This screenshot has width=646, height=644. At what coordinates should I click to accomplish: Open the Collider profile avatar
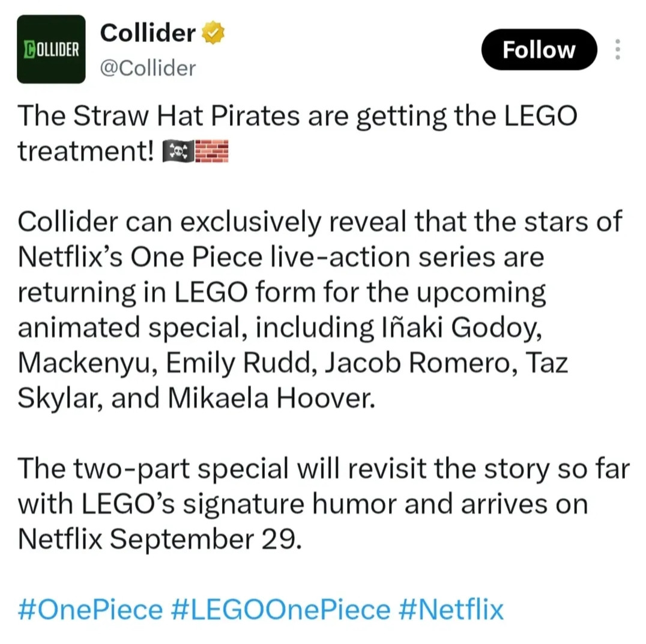[x=51, y=49]
